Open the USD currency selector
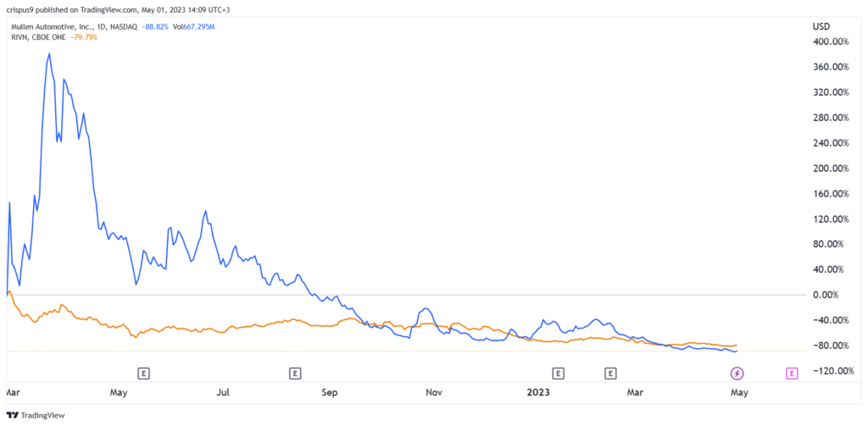The width and height of the screenshot is (868, 426). point(821,26)
